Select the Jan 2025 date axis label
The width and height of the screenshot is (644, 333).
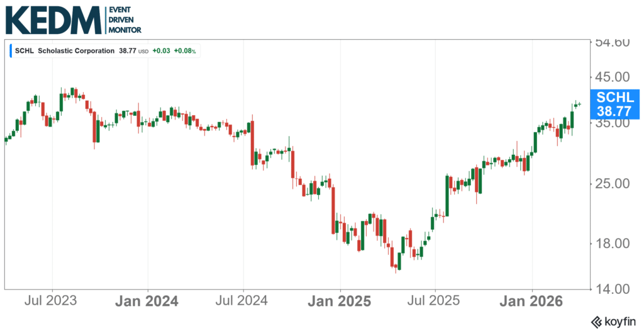340,301
